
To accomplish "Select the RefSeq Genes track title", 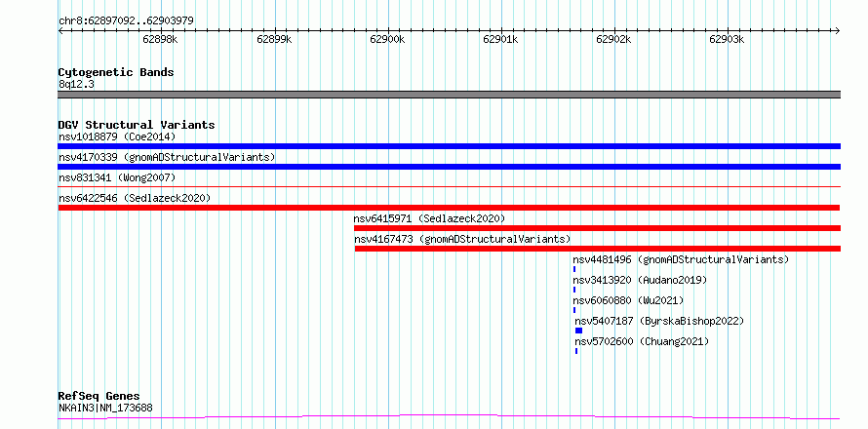I will click(x=99, y=397).
